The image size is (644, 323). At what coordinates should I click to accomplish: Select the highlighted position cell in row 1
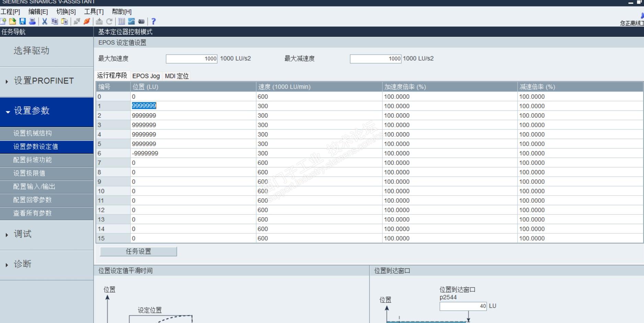pyautogui.click(x=193, y=106)
